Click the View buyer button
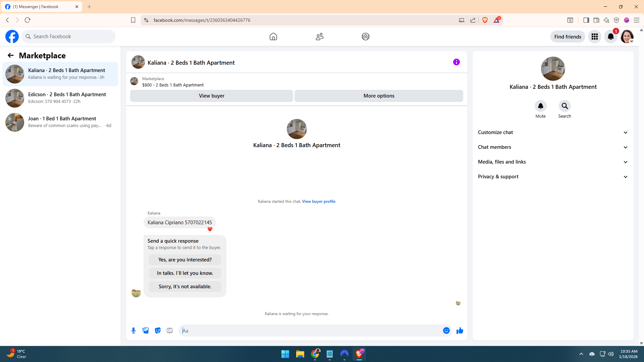The image size is (644, 362). pyautogui.click(x=211, y=96)
